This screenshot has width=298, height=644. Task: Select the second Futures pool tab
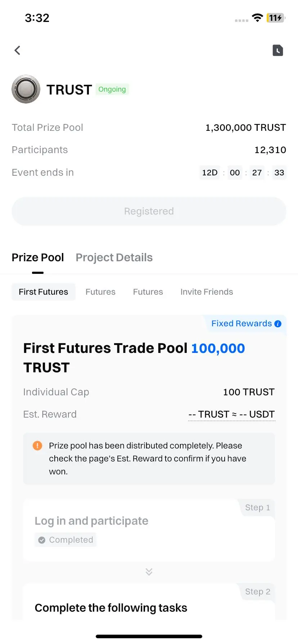(148, 292)
